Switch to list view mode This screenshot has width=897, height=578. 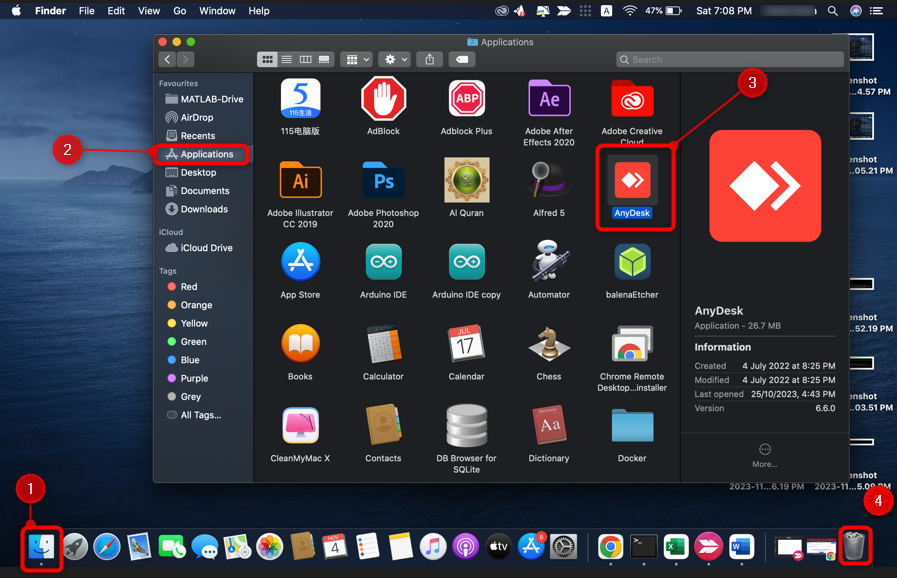(286, 60)
